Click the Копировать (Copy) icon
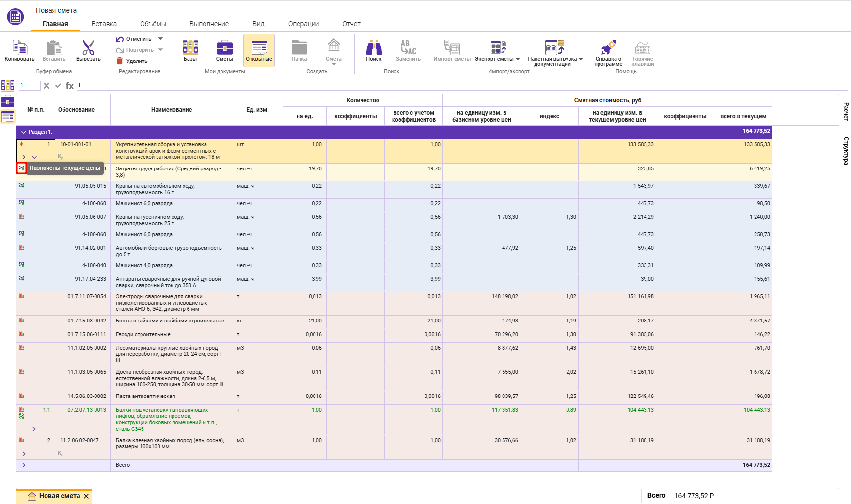The height and width of the screenshot is (504, 851). tap(19, 48)
